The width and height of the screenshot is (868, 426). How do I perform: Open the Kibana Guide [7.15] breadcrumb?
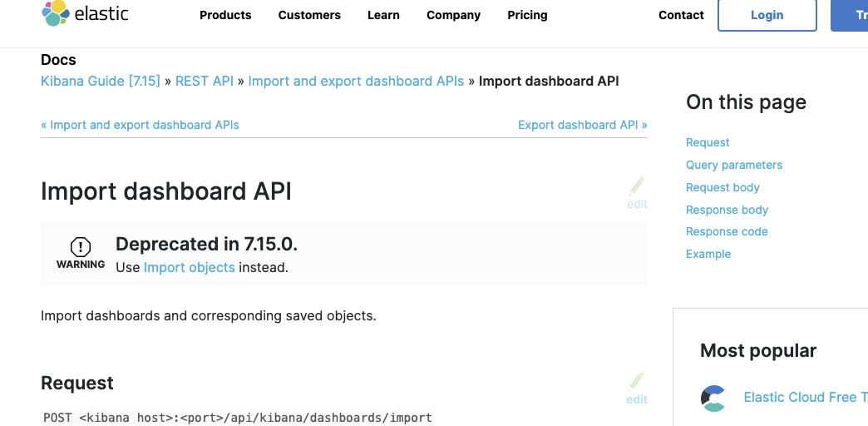pos(101,81)
